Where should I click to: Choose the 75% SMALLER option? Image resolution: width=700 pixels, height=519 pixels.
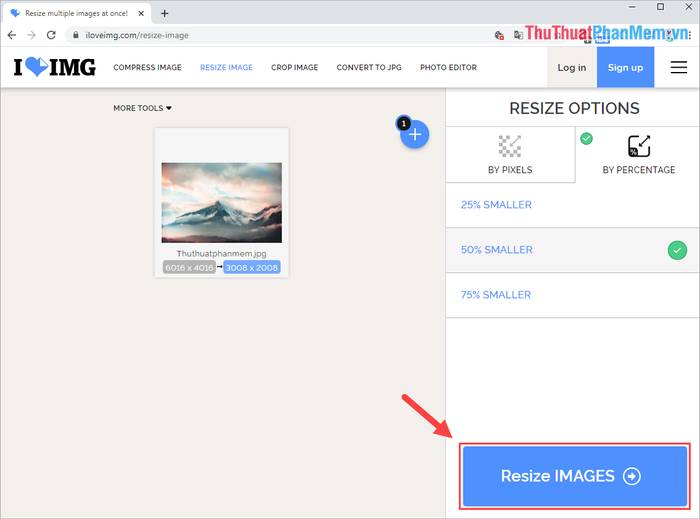pos(573,295)
